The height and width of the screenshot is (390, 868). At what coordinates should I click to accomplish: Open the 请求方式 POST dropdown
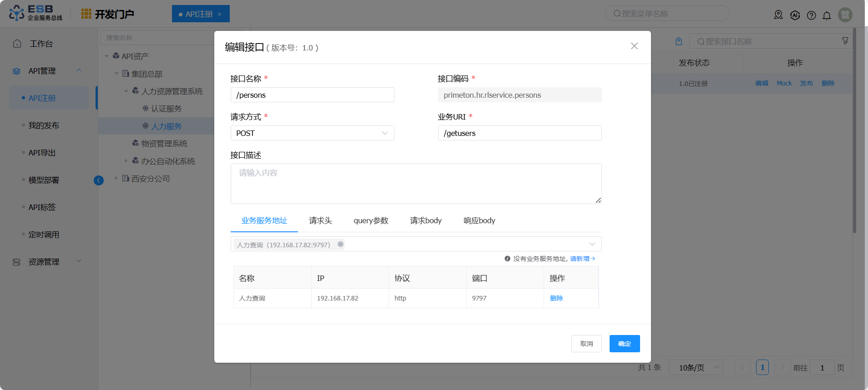[312, 133]
